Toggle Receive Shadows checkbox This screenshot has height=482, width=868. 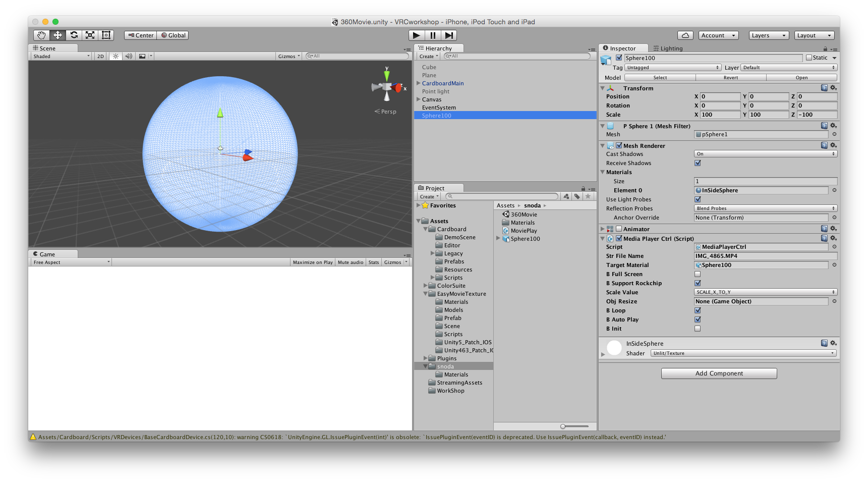point(698,163)
